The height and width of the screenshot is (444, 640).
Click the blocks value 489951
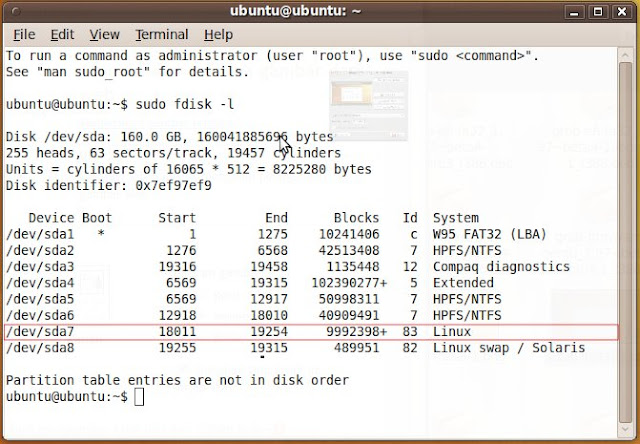click(356, 348)
